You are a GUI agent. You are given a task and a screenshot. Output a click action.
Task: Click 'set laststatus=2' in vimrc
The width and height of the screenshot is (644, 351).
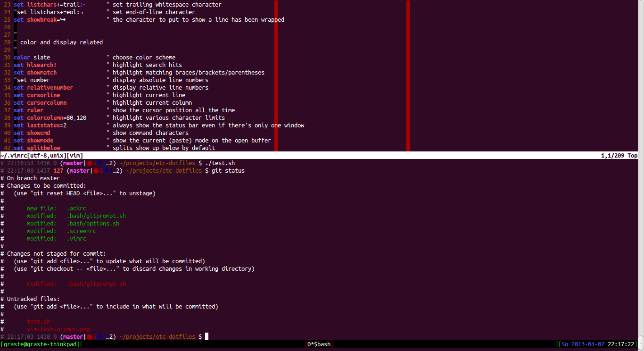click(40, 125)
